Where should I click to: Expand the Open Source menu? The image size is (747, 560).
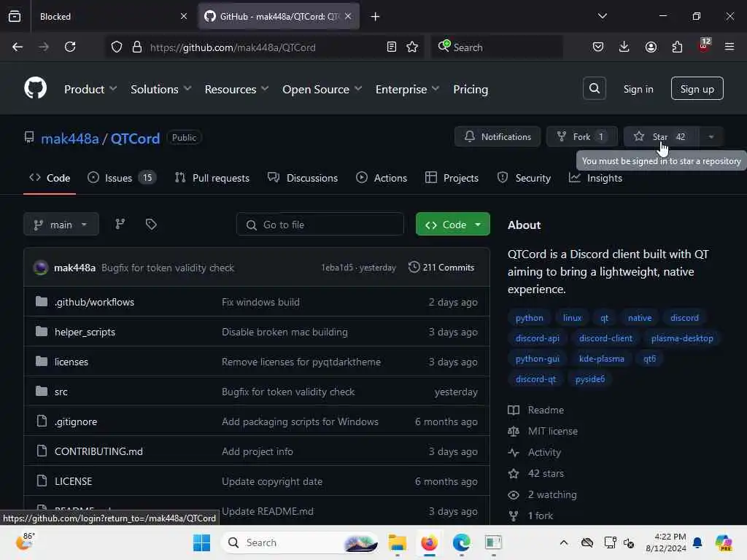(322, 89)
